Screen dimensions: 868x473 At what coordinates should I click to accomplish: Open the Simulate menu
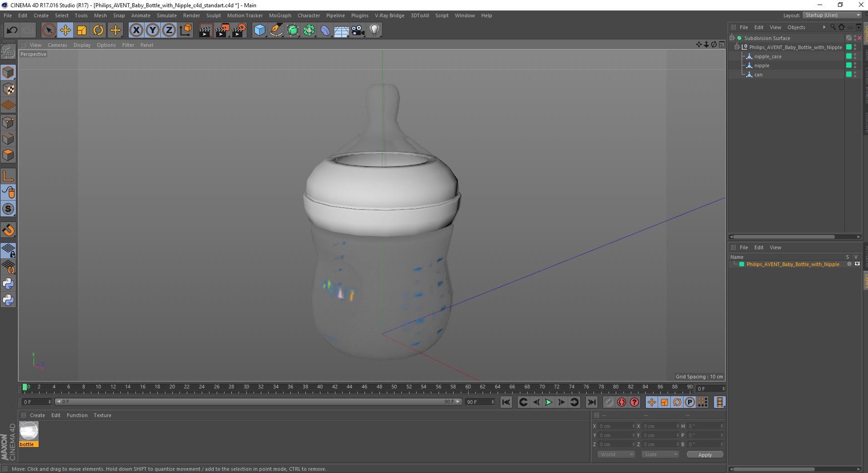[167, 15]
